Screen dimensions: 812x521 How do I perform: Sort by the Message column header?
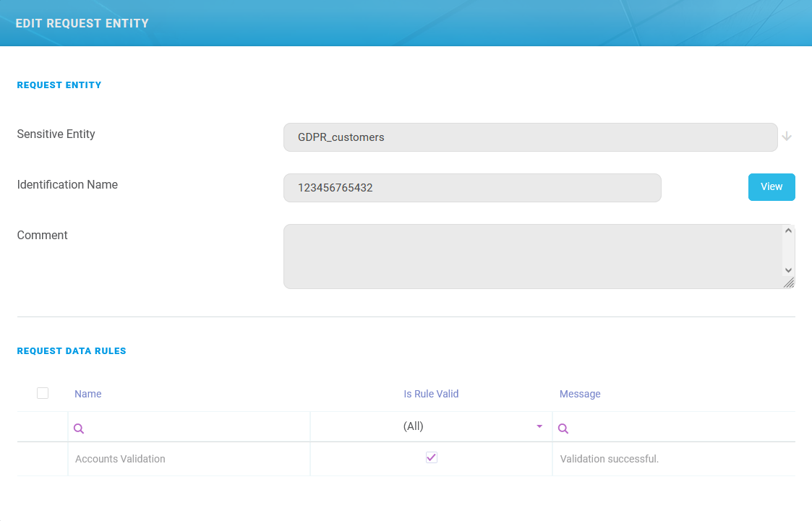(580, 394)
